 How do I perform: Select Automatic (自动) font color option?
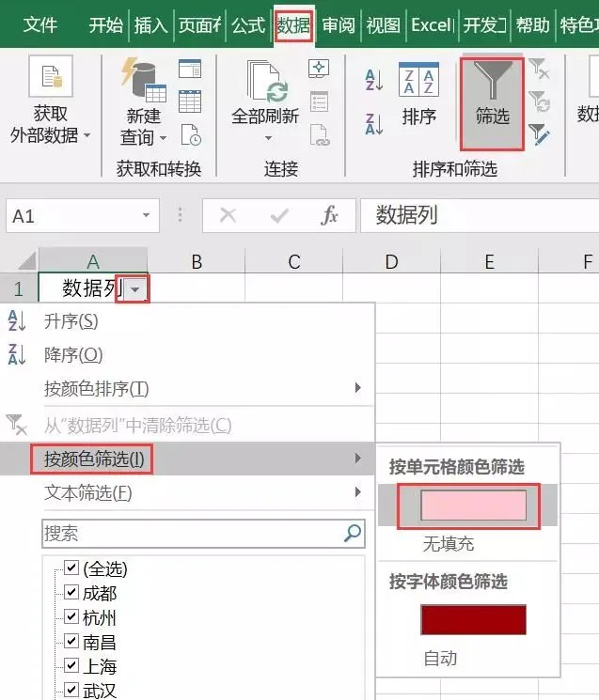pos(440,658)
